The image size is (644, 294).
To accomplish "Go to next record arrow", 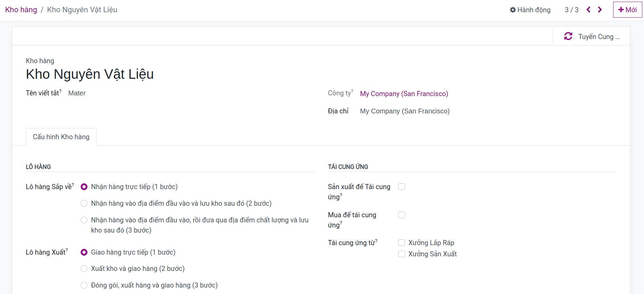I will pos(600,10).
